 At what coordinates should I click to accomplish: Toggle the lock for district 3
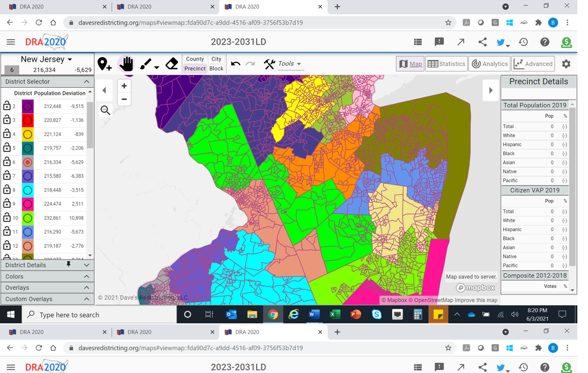(7, 120)
